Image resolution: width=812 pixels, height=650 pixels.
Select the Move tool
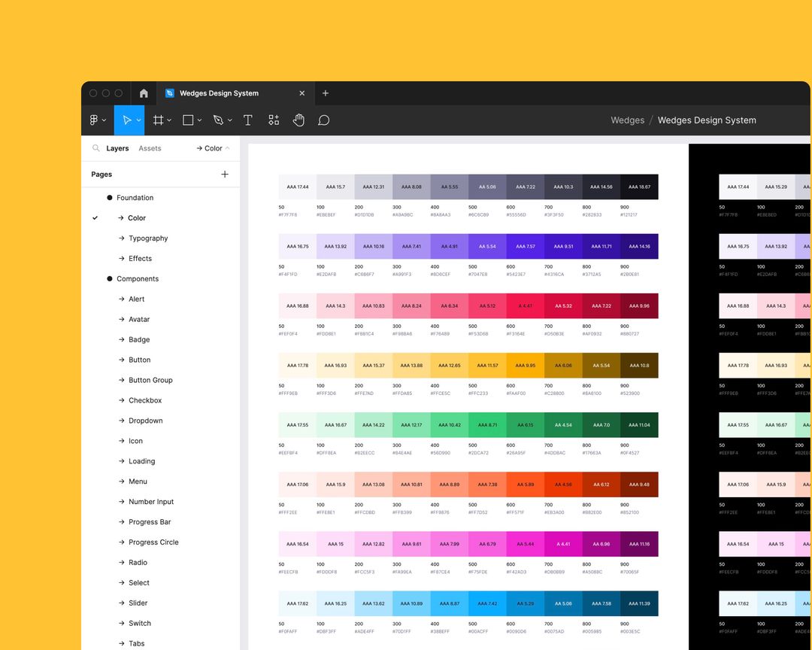128,120
